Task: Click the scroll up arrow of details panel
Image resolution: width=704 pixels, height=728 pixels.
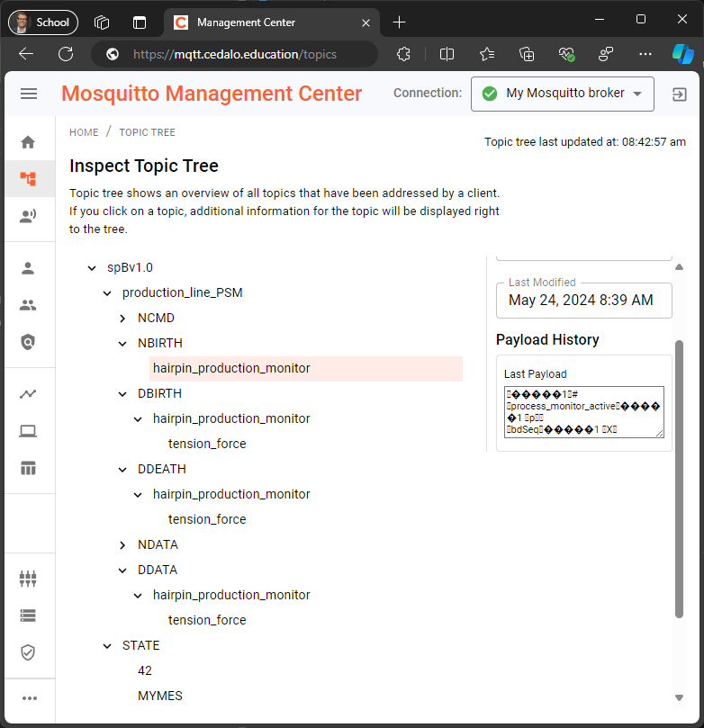Action: point(679,267)
